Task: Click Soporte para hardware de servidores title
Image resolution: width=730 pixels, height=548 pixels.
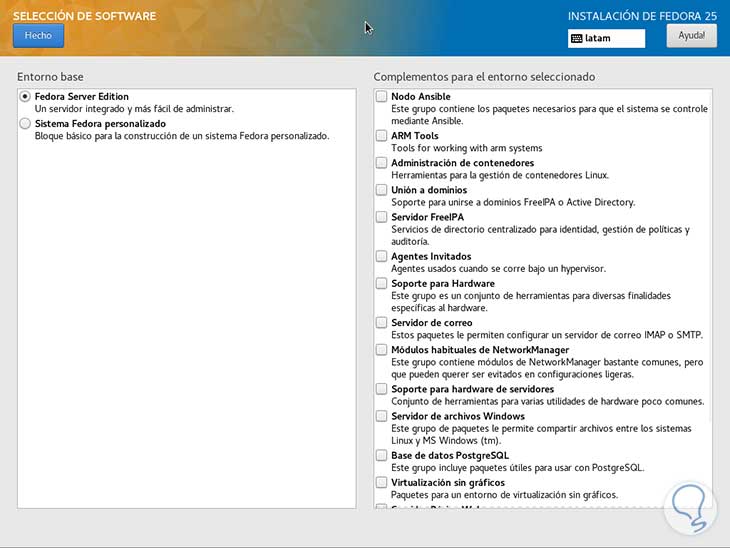Action: [473, 388]
